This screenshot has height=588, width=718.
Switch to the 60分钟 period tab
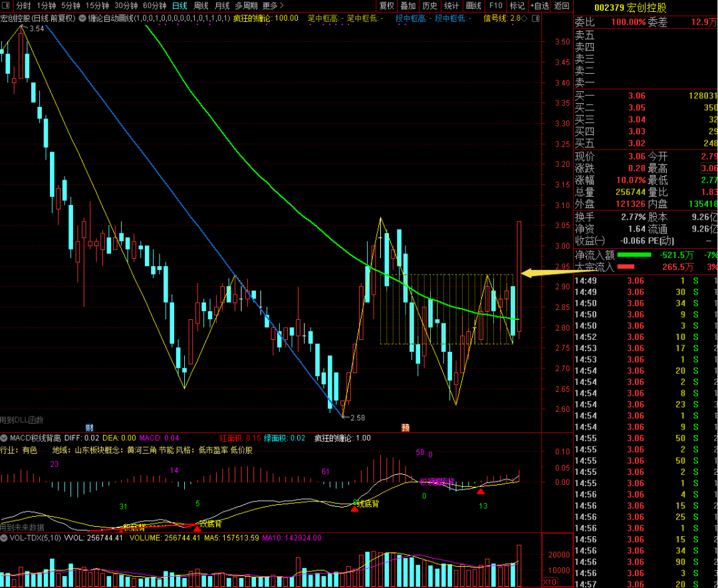155,6
